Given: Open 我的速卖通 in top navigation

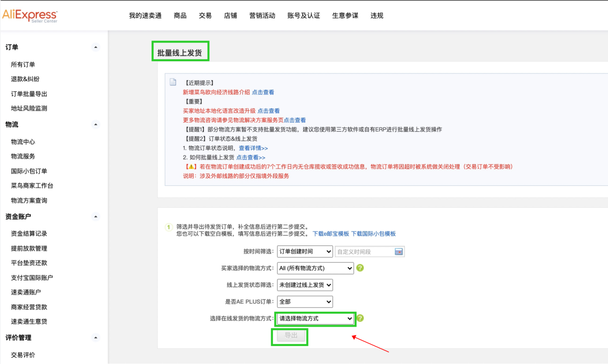Looking at the screenshot, I should pos(145,15).
